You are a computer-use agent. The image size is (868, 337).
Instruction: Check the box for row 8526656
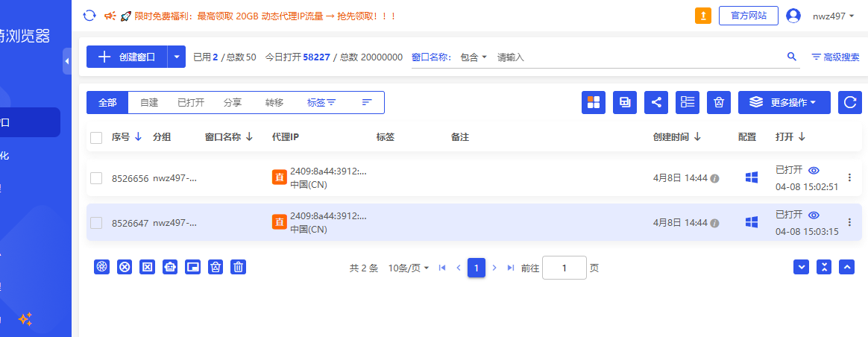tap(96, 177)
